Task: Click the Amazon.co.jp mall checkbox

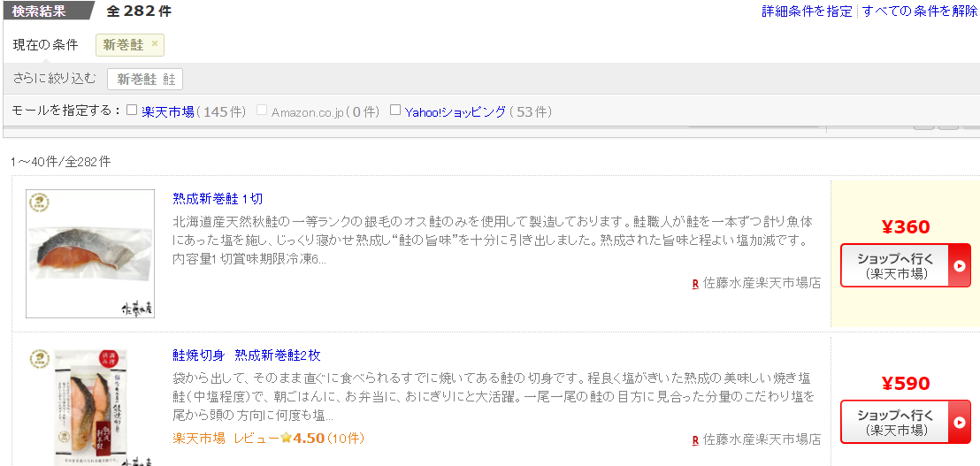Action: 261,111
